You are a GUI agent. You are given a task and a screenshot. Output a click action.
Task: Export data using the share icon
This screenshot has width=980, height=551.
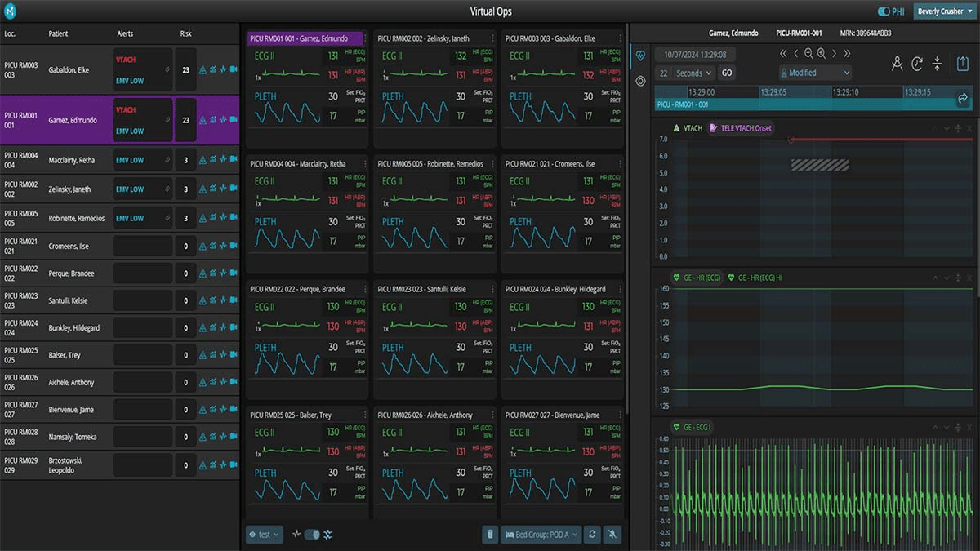point(962,63)
